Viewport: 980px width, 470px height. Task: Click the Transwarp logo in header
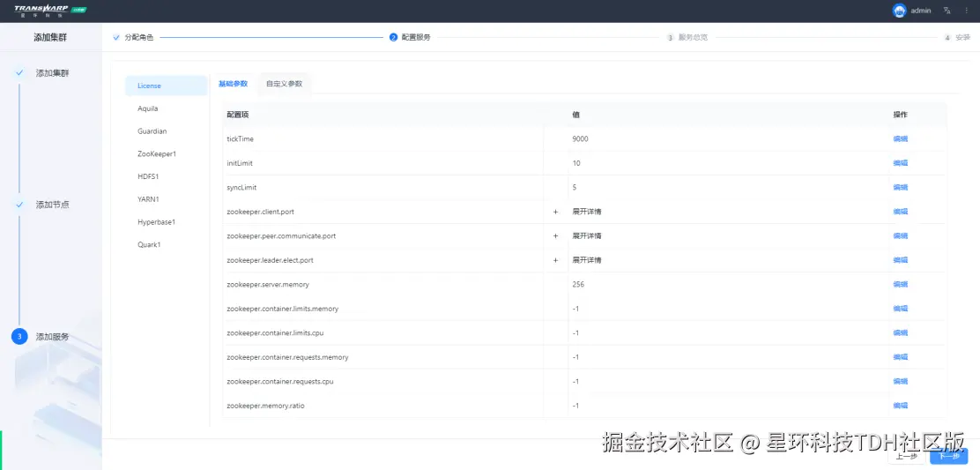50,10
